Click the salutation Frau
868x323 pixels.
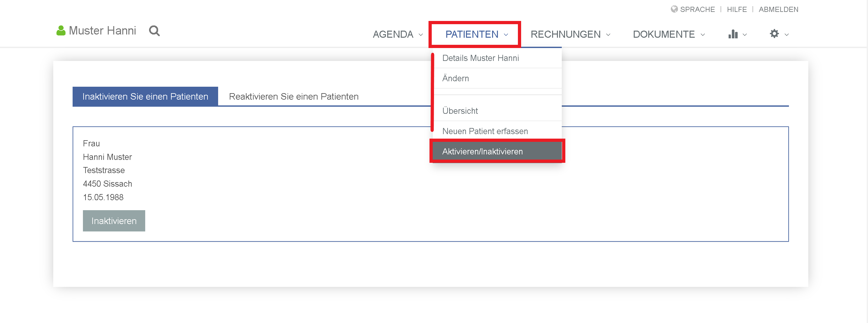(x=91, y=144)
